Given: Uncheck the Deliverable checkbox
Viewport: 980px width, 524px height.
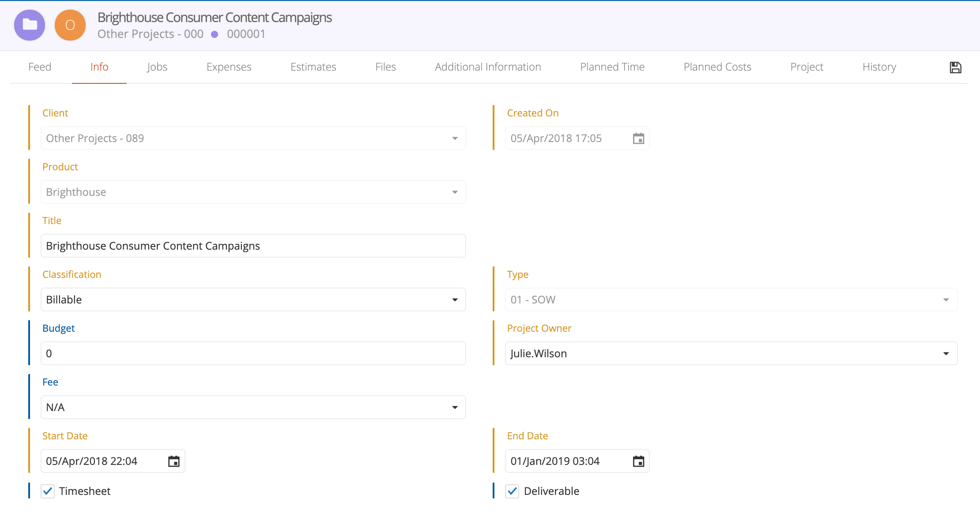Looking at the screenshot, I should (x=512, y=491).
